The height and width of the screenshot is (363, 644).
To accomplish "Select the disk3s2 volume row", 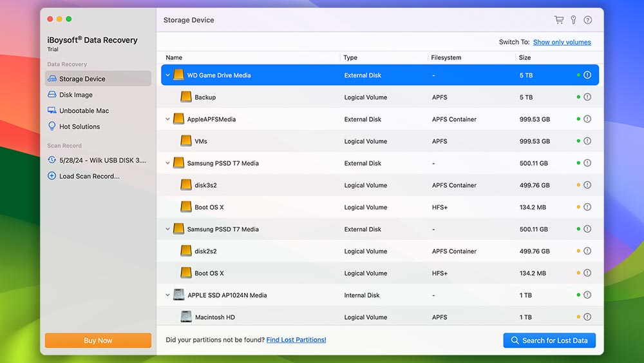I will point(380,185).
